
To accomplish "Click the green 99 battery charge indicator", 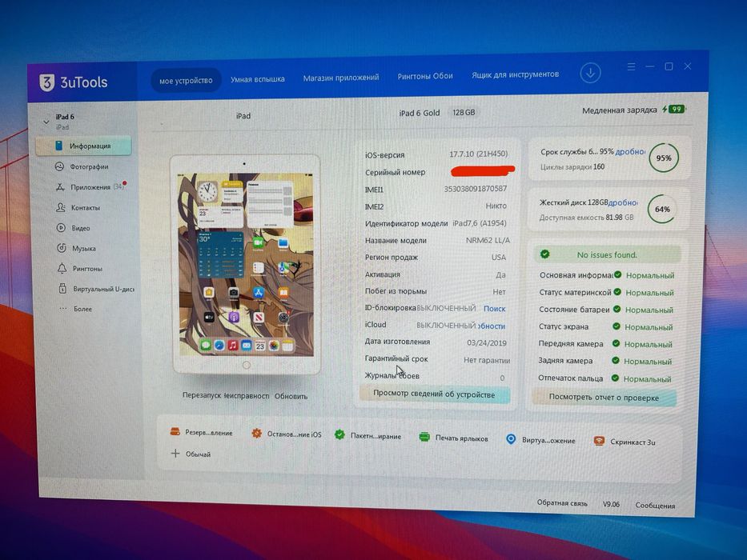I will [676, 109].
